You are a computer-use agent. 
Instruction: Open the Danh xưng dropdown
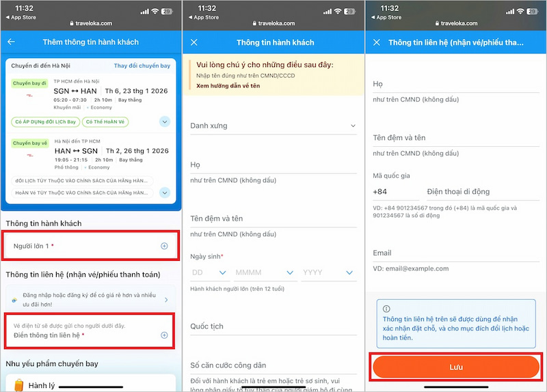tap(273, 126)
